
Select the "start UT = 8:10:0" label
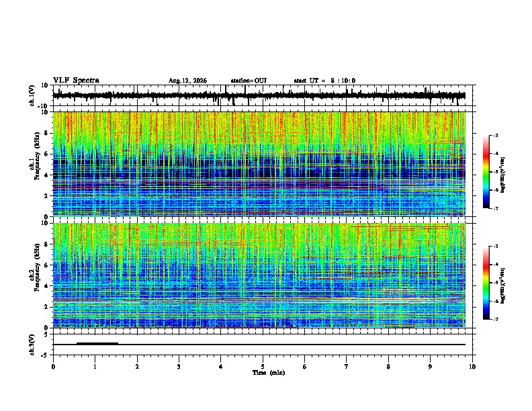click(324, 81)
